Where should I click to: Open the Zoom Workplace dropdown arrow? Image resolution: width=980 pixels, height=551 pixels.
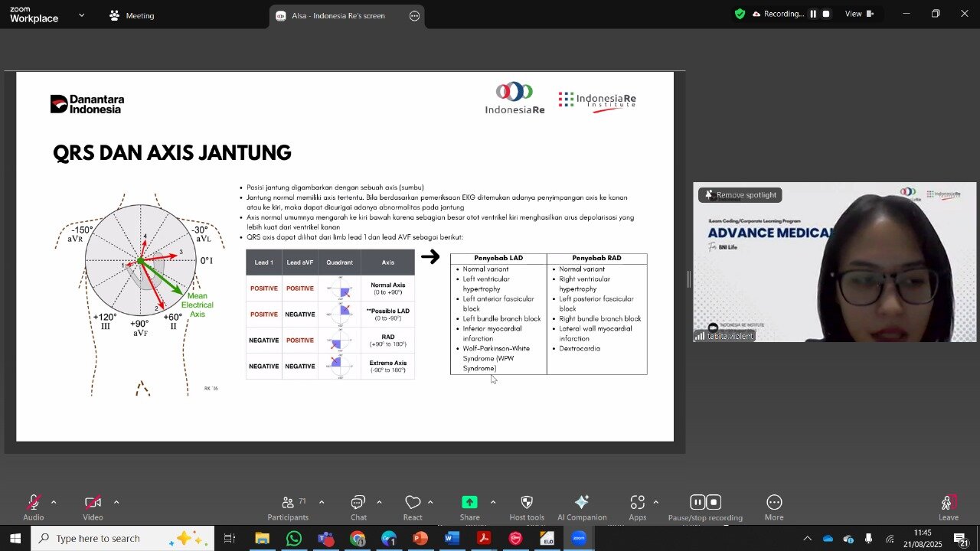(x=82, y=15)
